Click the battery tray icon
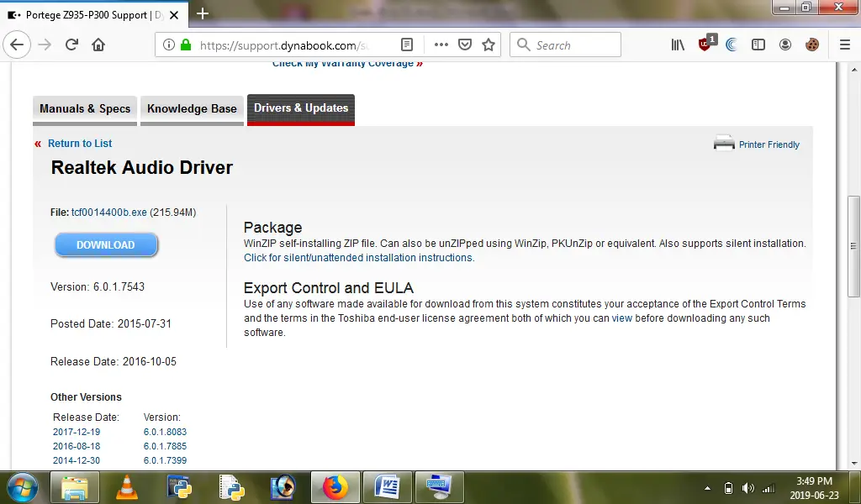The width and height of the screenshot is (861, 504). [x=728, y=488]
